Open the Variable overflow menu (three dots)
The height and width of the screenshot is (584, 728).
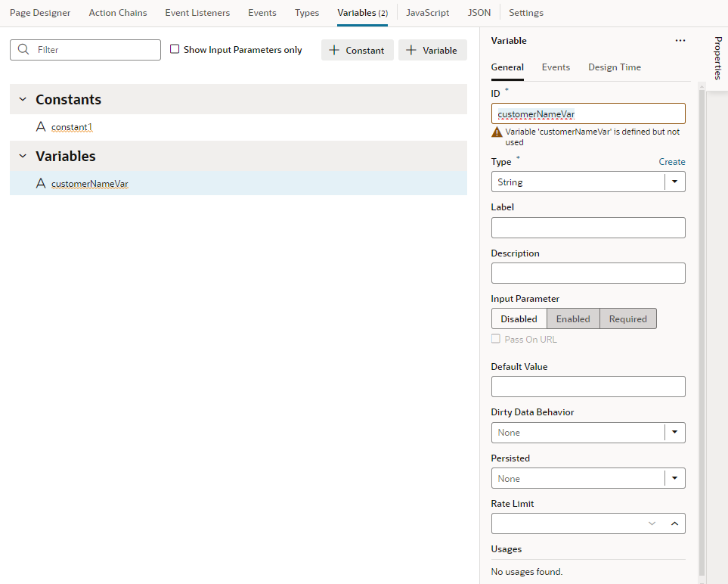coord(680,40)
